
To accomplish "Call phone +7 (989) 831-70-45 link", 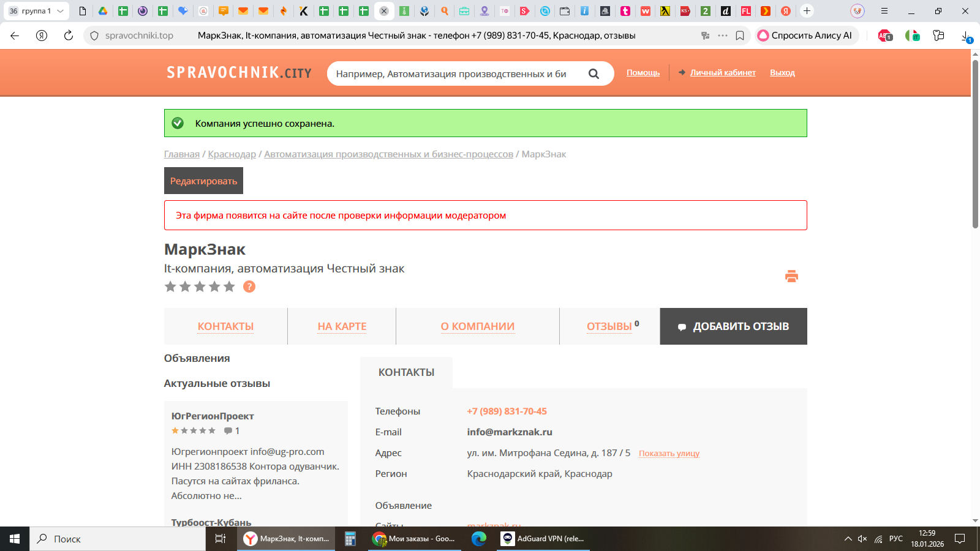I will (x=507, y=411).
